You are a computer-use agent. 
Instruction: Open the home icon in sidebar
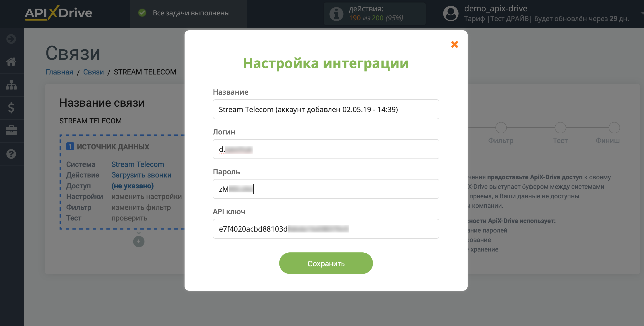(11, 62)
